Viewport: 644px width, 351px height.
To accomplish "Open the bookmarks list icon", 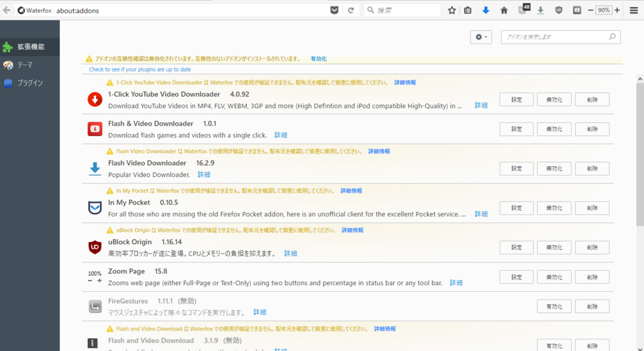I will pos(468,10).
